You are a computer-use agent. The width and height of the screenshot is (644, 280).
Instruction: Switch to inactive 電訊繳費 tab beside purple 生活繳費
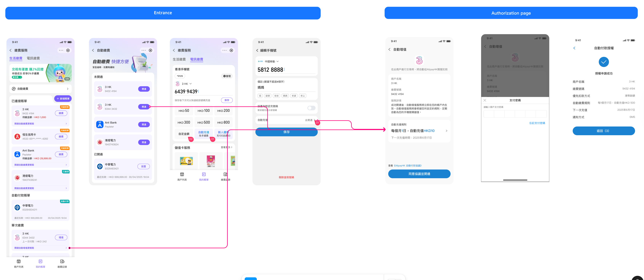point(33,58)
